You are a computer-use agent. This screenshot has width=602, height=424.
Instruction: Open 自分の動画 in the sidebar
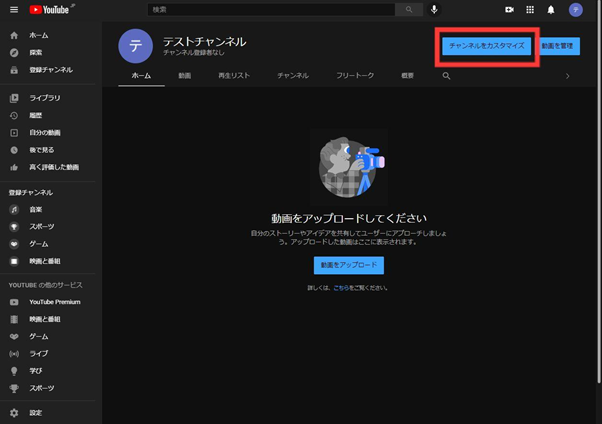[x=48, y=132]
